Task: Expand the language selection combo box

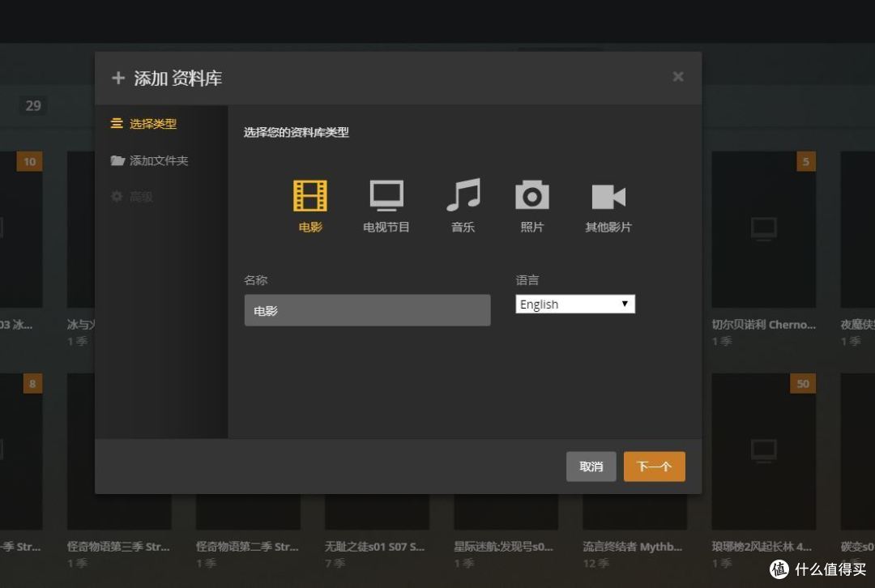Action: tap(575, 304)
